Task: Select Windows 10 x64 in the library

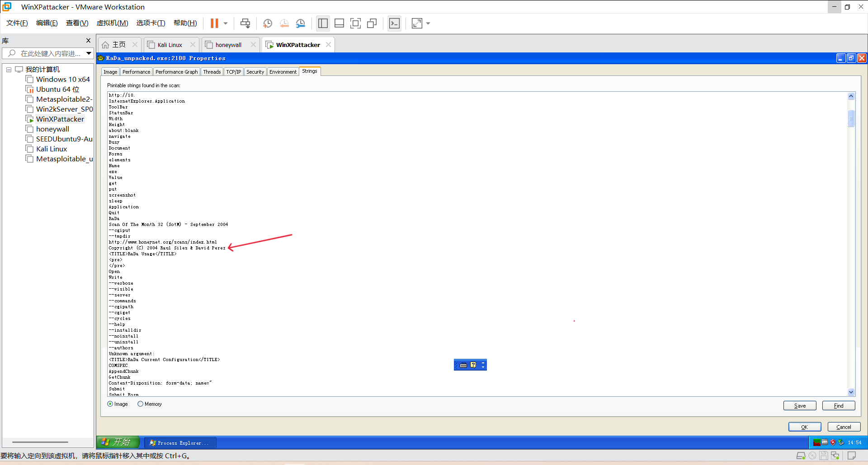Action: pos(63,80)
